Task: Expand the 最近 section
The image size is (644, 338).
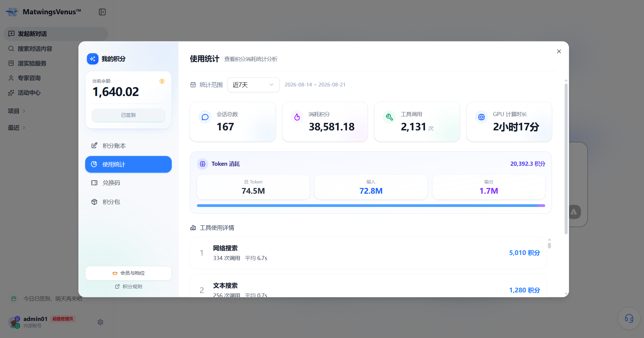Action: tap(17, 128)
